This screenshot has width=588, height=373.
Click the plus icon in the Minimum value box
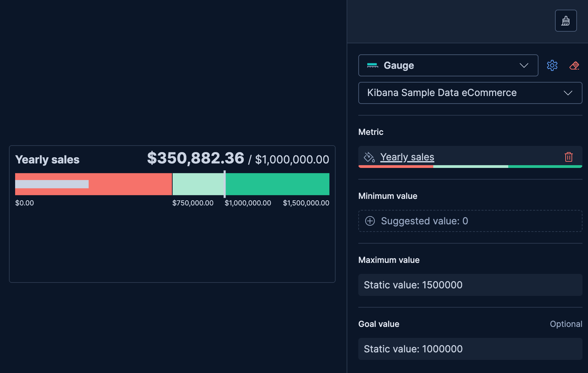point(370,221)
